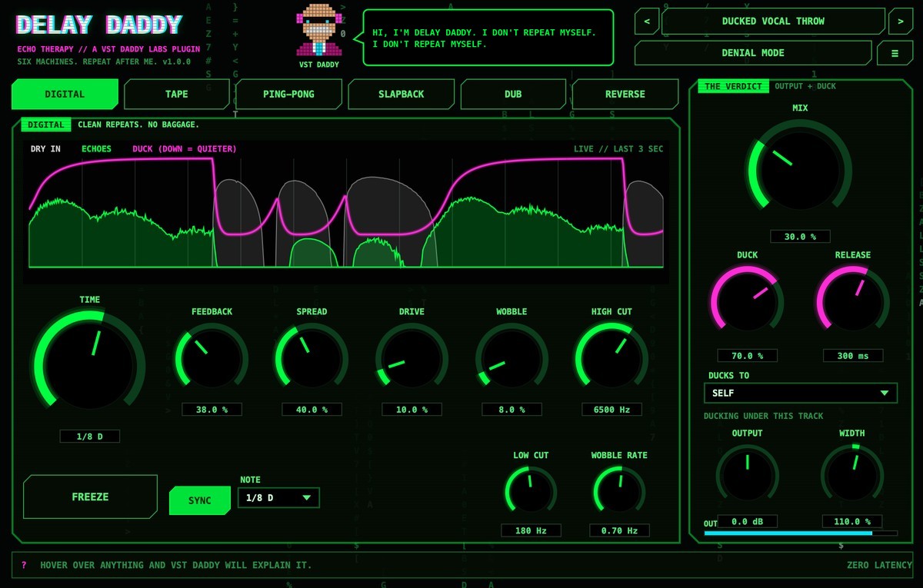Click the Spread knob
The width and height of the screenshot is (923, 588).
point(312,358)
